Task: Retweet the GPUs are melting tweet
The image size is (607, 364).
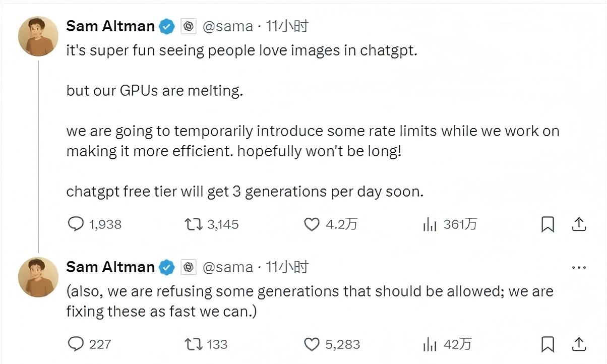Action: [212, 224]
